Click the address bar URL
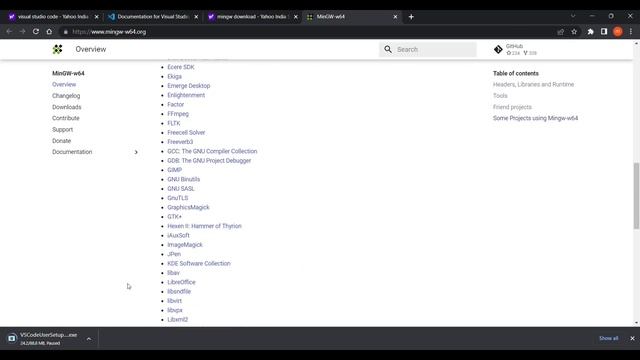The height and width of the screenshot is (360, 640). pos(109,32)
